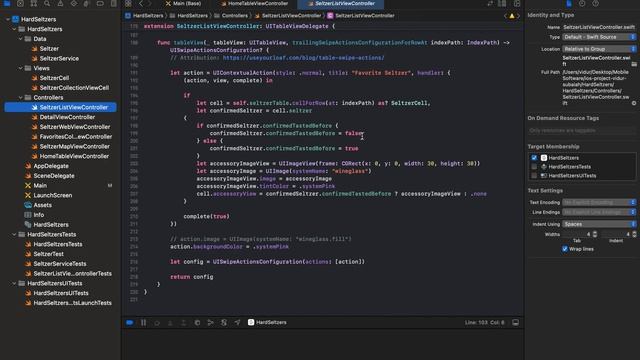Open Environment Overrides
640x360 pixels.
tap(224, 322)
